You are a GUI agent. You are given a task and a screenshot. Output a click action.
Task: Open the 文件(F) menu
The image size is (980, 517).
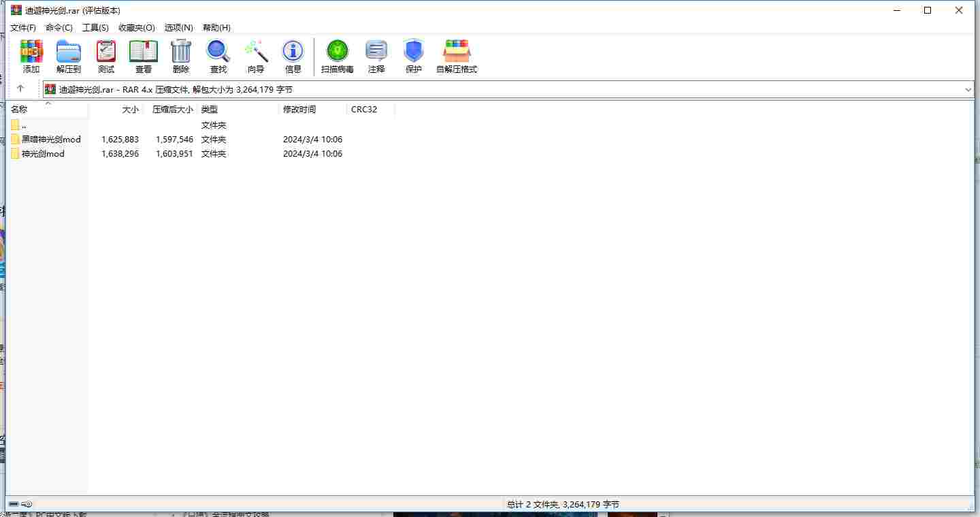click(x=23, y=27)
